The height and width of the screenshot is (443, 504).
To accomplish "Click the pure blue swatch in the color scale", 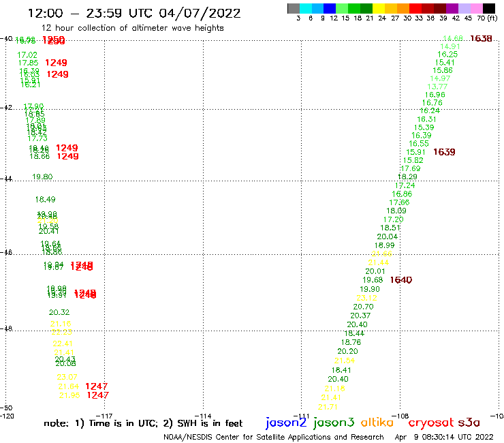I will (330, 8).
